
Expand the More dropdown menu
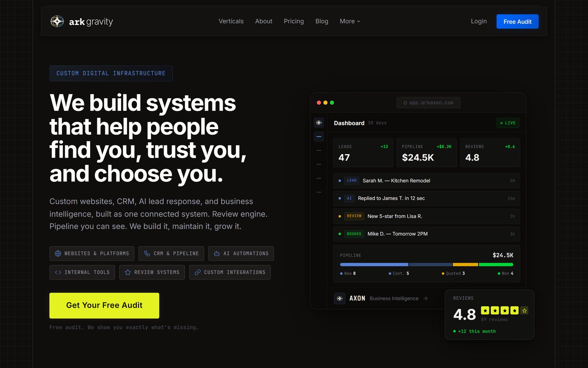(350, 21)
